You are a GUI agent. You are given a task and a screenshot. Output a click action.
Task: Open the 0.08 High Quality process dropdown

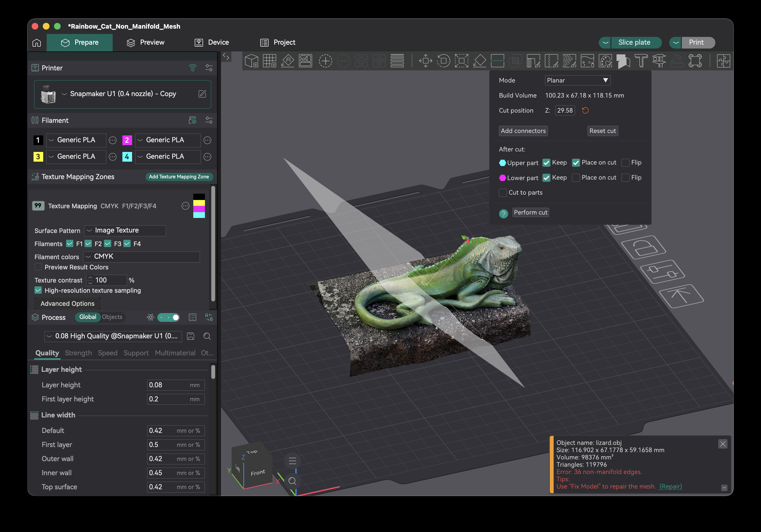coord(113,336)
